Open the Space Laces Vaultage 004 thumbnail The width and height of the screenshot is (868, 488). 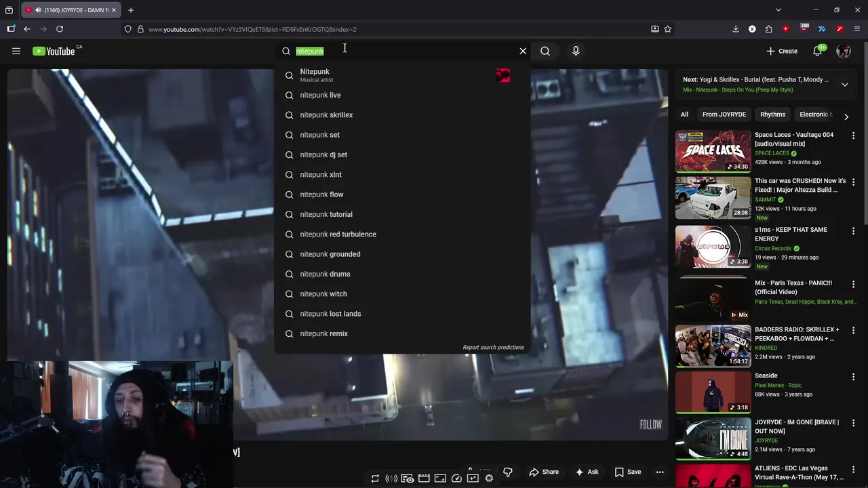coord(713,151)
